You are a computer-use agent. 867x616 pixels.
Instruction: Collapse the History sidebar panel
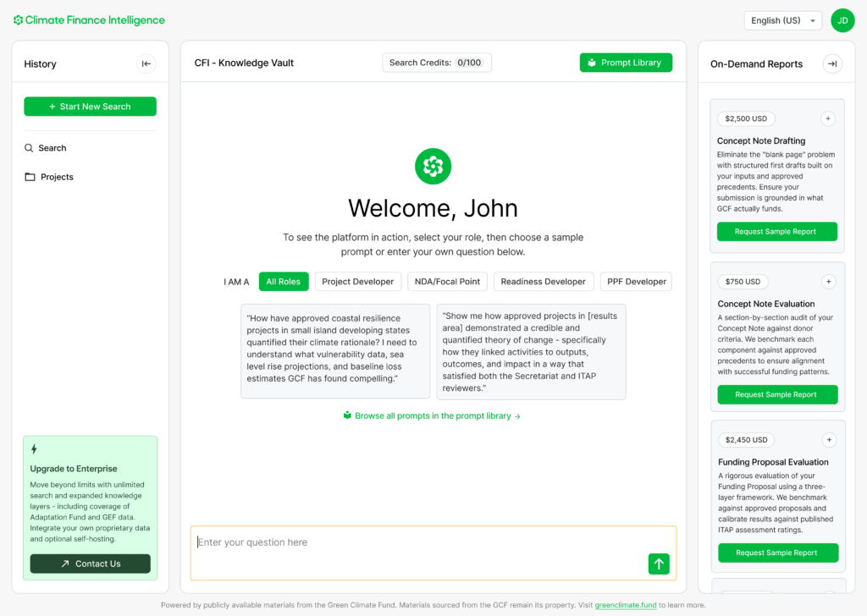146,63
